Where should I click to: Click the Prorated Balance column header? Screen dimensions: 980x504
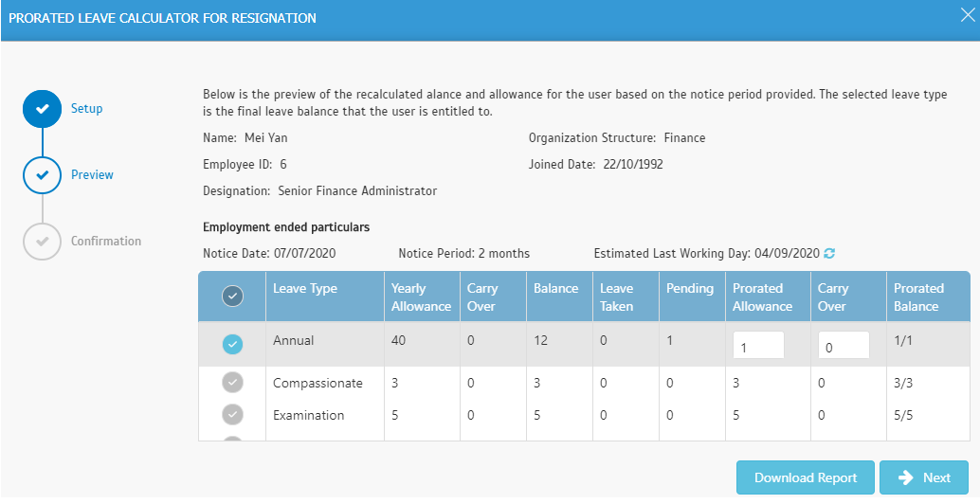click(x=918, y=297)
